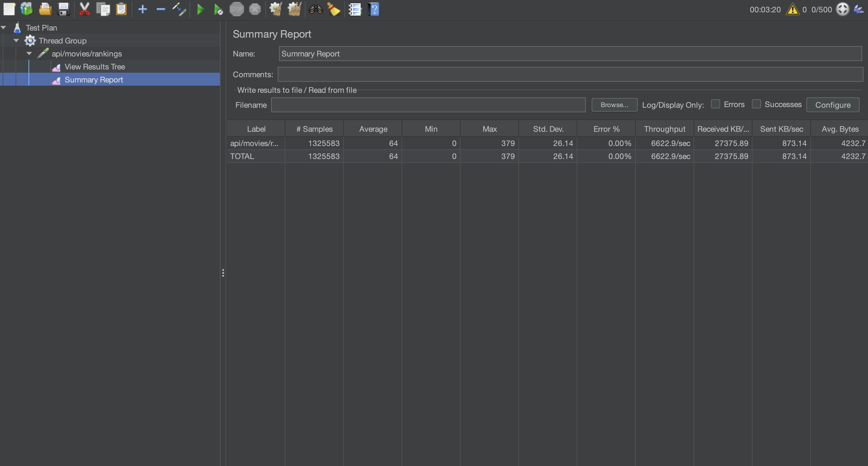Viewport: 868px width, 466px height.
Task: Enable the Successes checkbox
Action: 756,104
